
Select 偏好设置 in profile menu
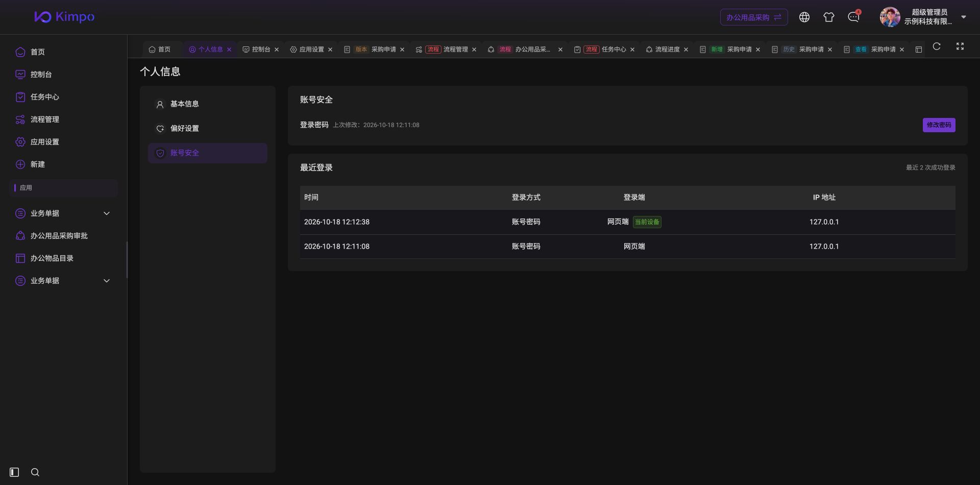(208, 129)
